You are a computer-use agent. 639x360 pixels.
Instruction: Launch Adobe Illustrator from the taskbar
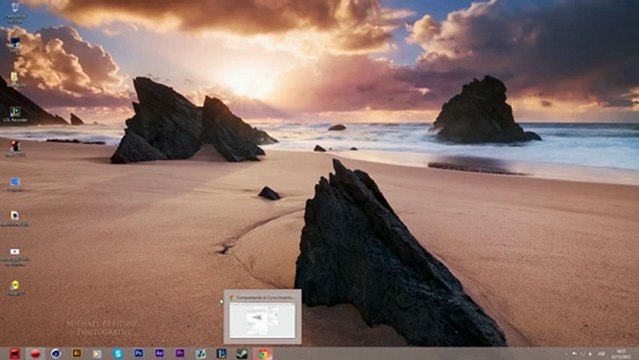[77, 353]
